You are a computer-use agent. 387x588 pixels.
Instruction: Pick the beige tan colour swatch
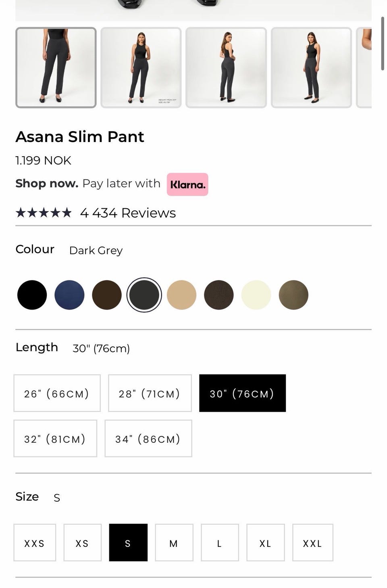[x=181, y=295]
